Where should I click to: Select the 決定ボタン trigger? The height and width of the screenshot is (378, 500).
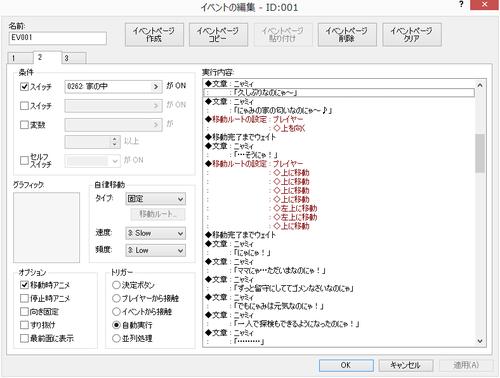point(116,285)
